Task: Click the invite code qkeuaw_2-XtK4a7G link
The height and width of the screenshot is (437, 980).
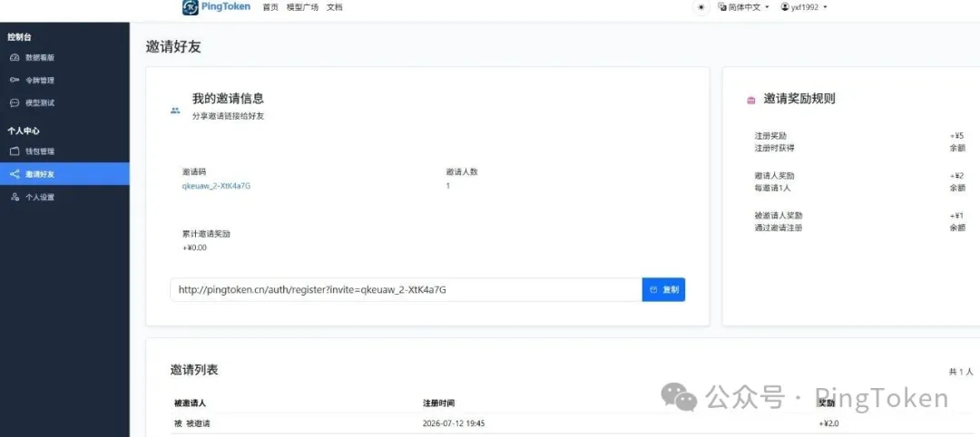Action: [x=216, y=186]
